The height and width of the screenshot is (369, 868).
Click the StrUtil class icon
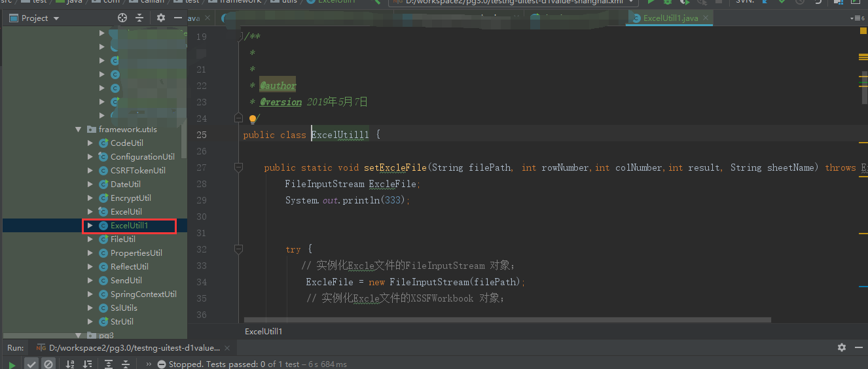tap(103, 322)
